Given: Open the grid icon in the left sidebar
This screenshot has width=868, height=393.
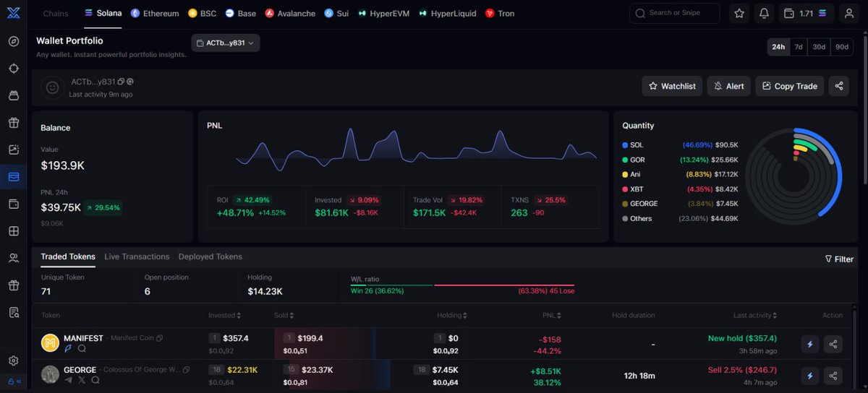Looking at the screenshot, I should click(14, 231).
